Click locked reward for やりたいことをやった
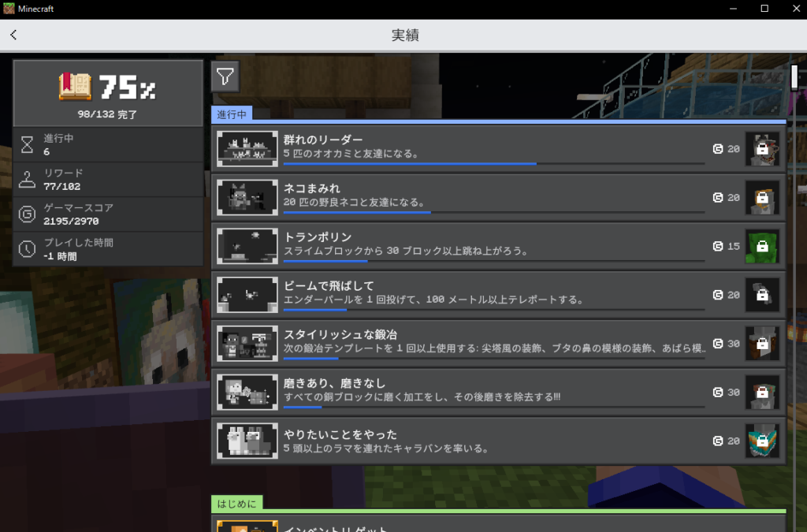The width and height of the screenshot is (807, 532). coord(762,441)
